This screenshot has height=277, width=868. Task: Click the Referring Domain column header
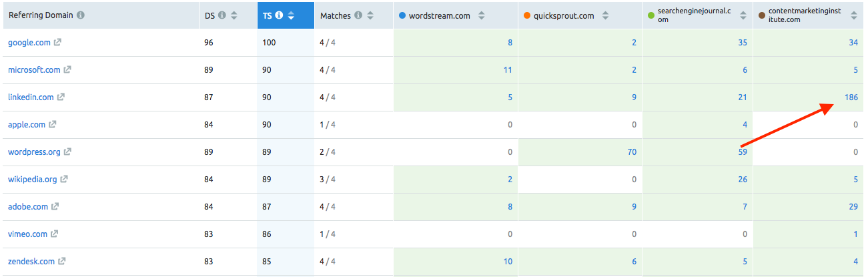click(x=41, y=15)
